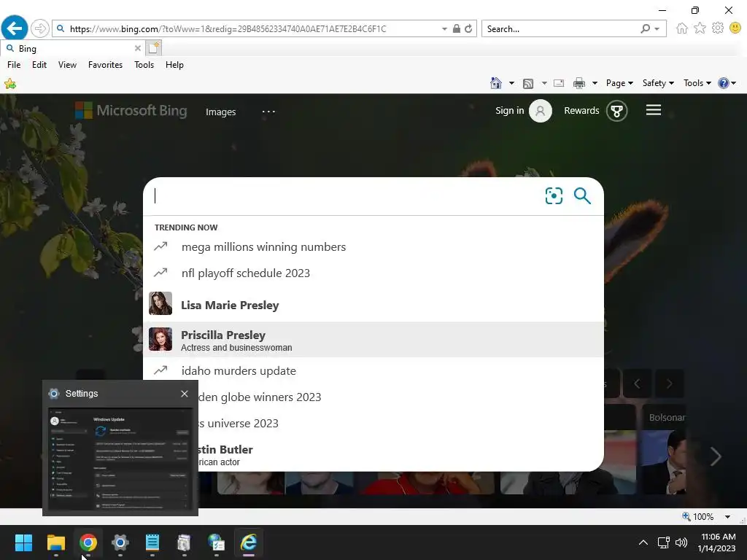747x560 pixels.
Task: Open Bing Images link
Action: 220,112
